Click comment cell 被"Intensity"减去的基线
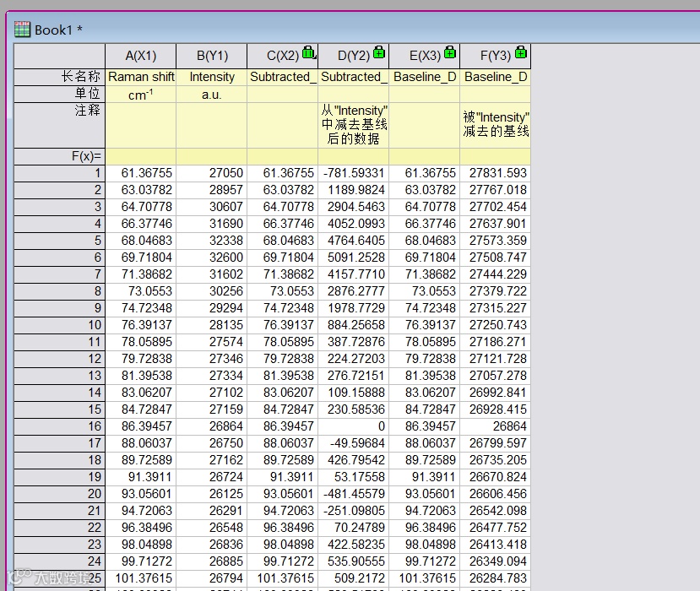This screenshot has height=591, width=700. coord(496,126)
